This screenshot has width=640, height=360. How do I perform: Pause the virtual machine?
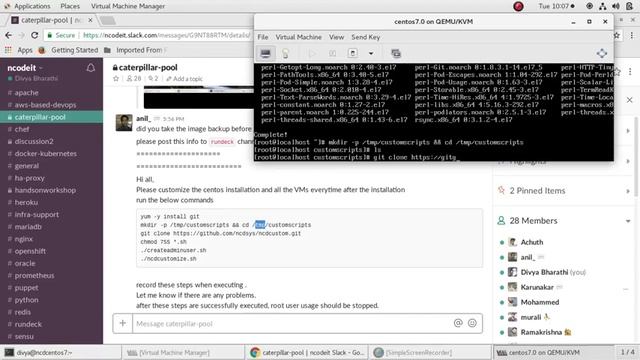(x=332, y=53)
